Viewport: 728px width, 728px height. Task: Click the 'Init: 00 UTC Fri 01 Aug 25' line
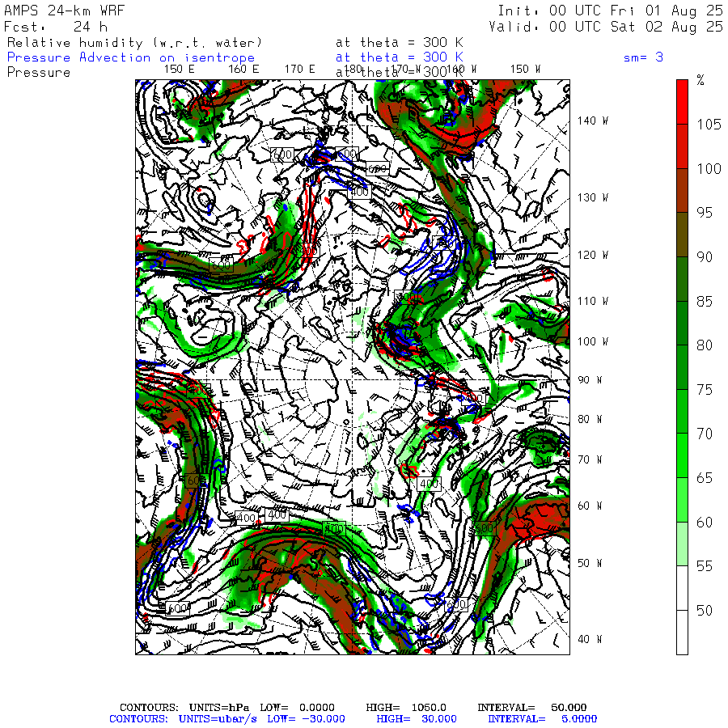coord(610,11)
